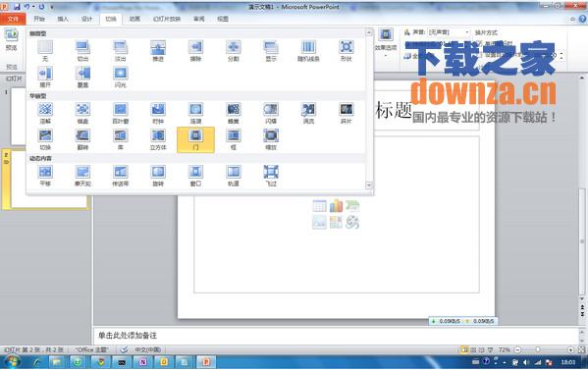The width and height of the screenshot is (588, 370).
Task: Click the zoom in plus button
Action: pos(570,349)
